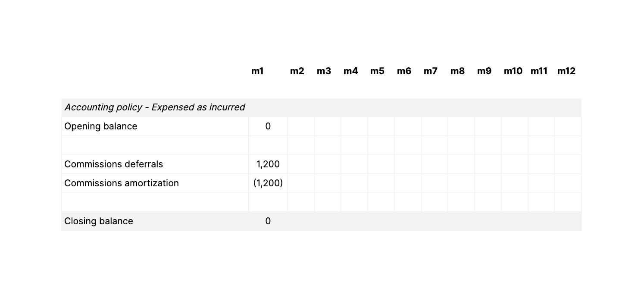Click the Opening balance row label
The image size is (644, 295).
101,126
